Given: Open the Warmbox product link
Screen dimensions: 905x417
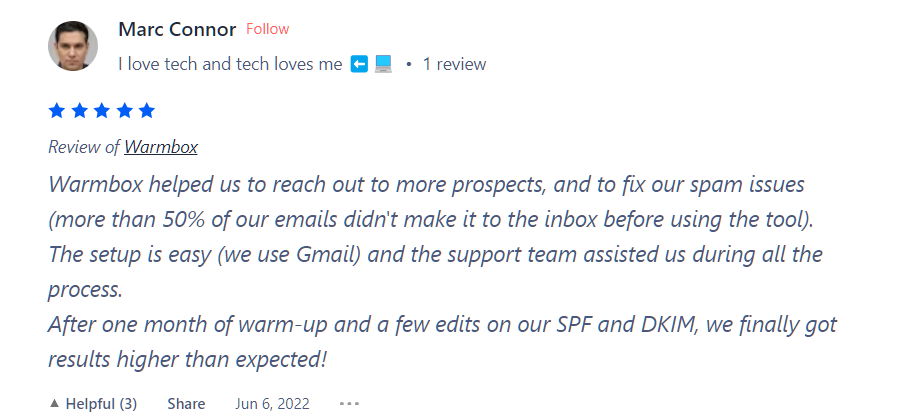Looking at the screenshot, I should [x=161, y=147].
